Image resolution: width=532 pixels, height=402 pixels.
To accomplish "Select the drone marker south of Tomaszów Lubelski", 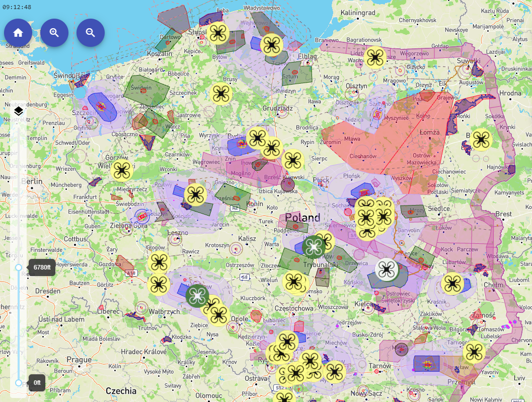I will 474,352.
